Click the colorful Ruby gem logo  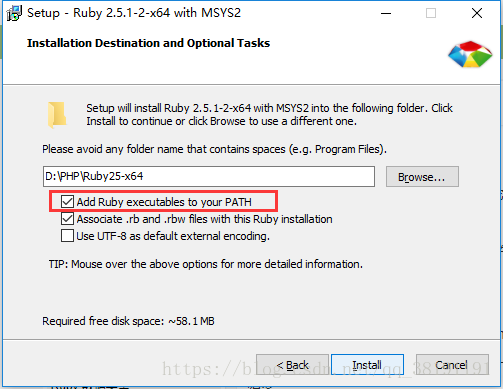point(470,54)
